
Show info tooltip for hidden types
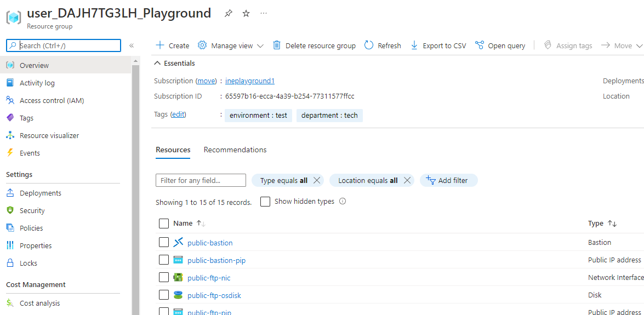click(x=343, y=202)
